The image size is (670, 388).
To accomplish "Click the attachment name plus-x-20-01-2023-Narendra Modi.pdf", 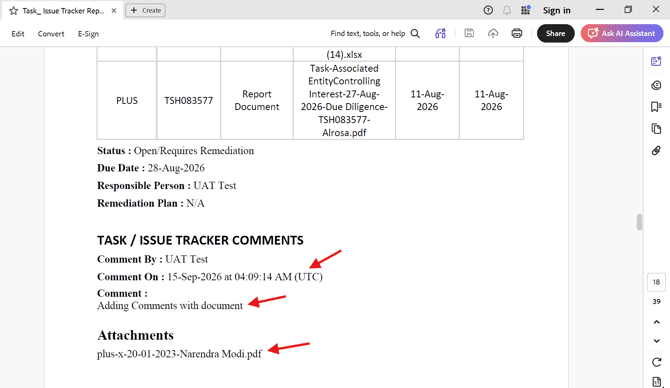I will 179,354.
